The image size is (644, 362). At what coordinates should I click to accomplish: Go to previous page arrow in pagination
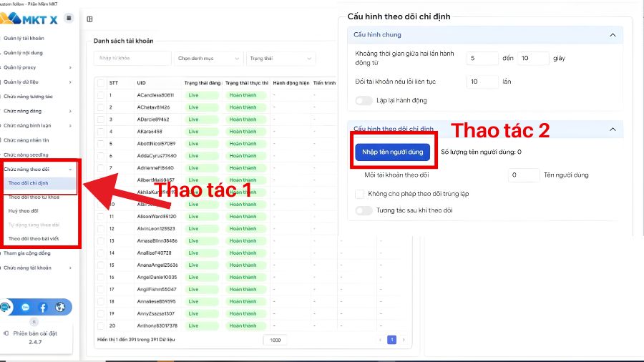(381, 340)
